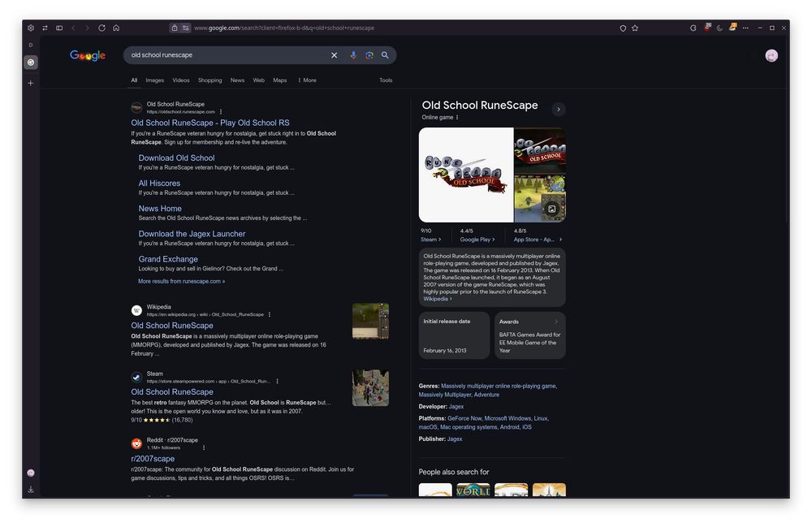Click in the Google search input field
The width and height of the screenshot is (812, 523).
[x=228, y=55]
